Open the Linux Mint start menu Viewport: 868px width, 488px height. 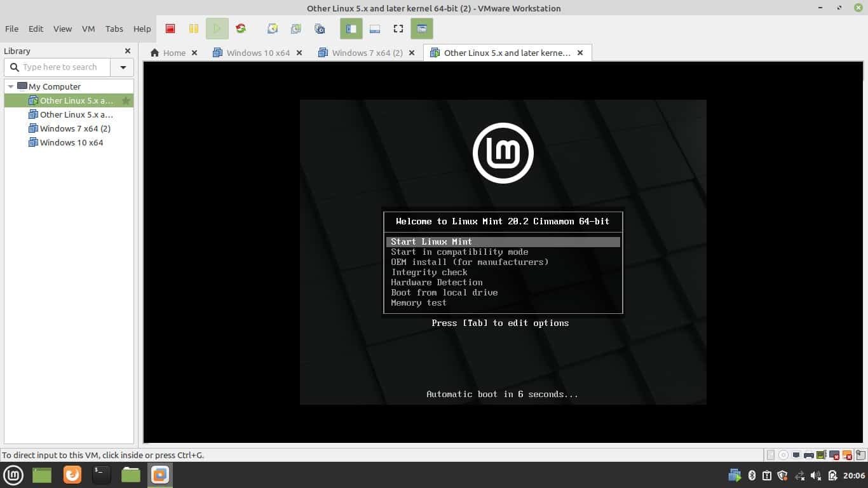[13, 475]
